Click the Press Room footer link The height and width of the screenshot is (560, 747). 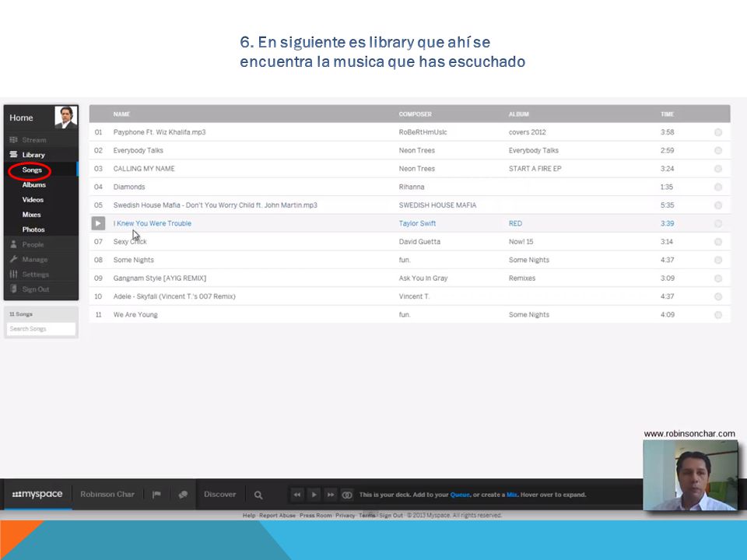(315, 515)
